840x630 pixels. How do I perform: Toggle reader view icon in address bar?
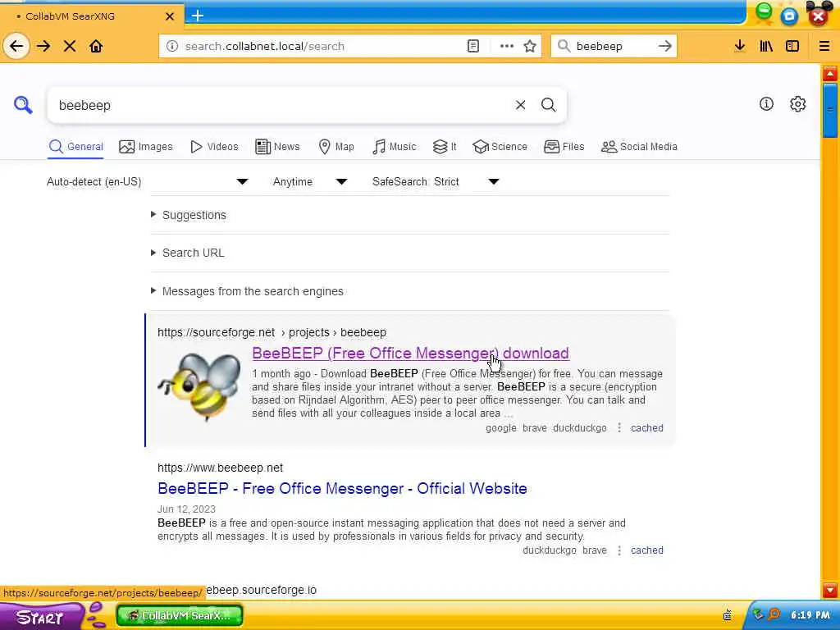(x=473, y=46)
